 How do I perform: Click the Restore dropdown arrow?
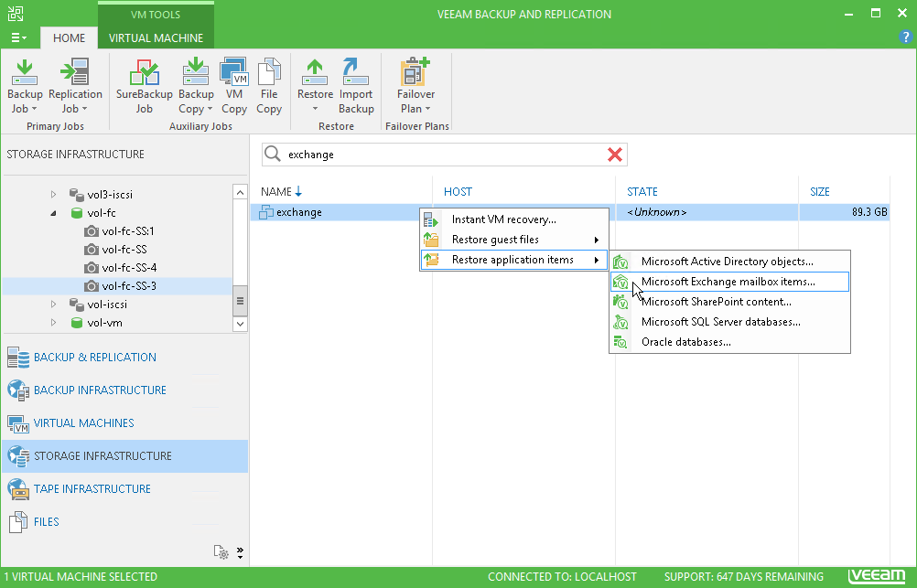tap(315, 109)
